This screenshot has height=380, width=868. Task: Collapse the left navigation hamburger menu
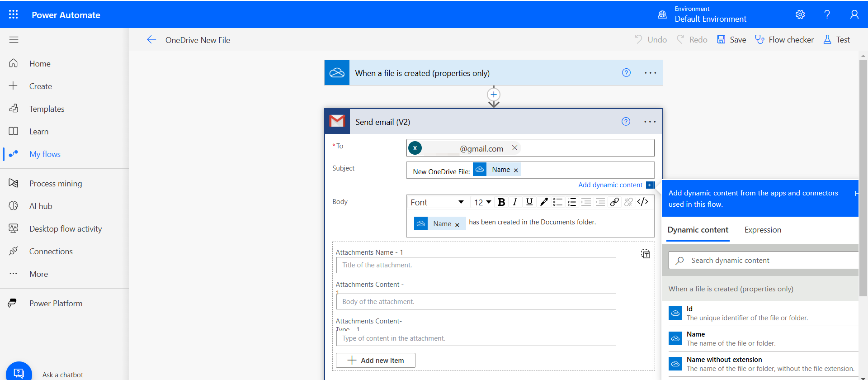click(x=14, y=40)
